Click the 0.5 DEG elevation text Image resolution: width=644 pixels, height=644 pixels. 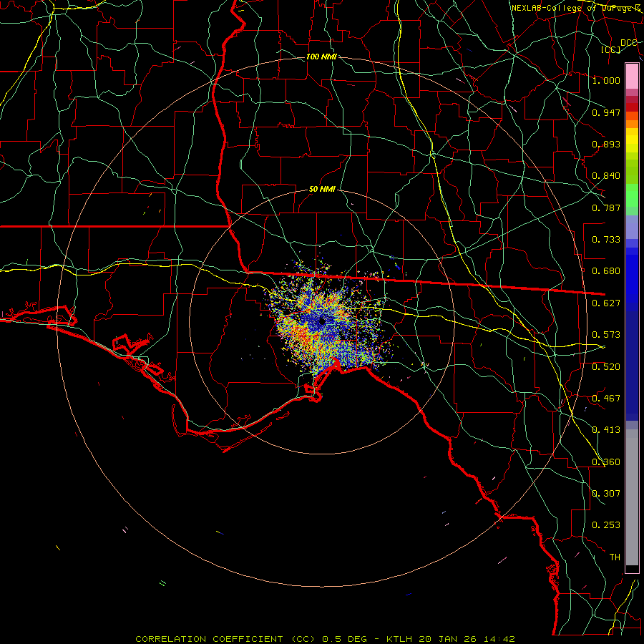[345, 639]
